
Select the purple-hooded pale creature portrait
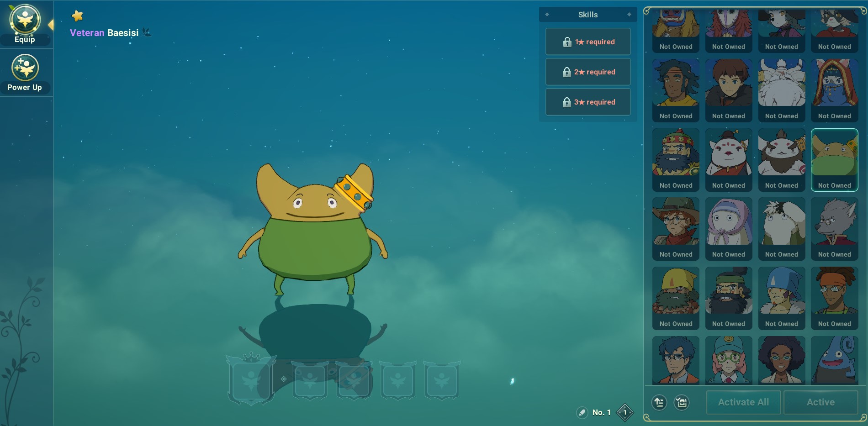coord(729,228)
